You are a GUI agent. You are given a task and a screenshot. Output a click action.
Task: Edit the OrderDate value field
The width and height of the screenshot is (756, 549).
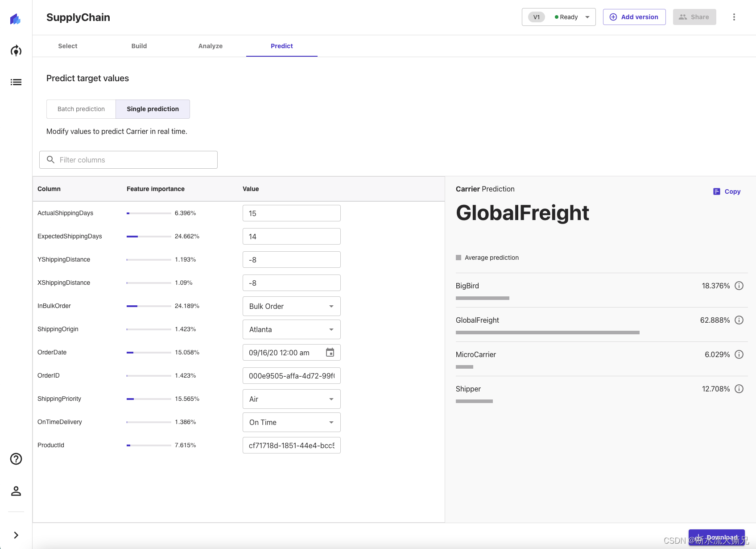[292, 353]
